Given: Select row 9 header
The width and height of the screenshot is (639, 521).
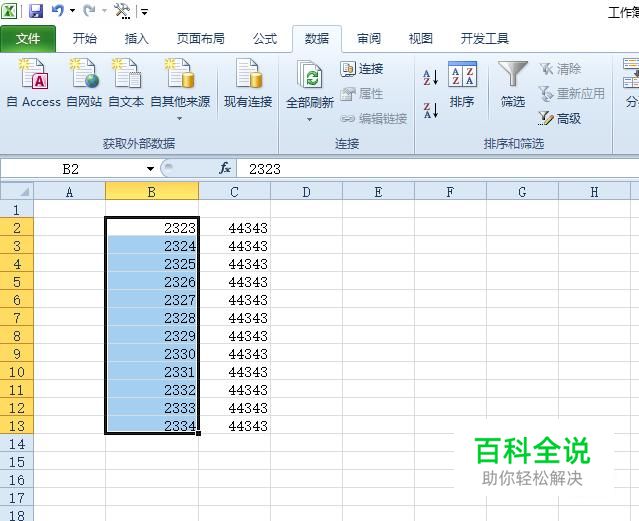Looking at the screenshot, I should point(17,353).
